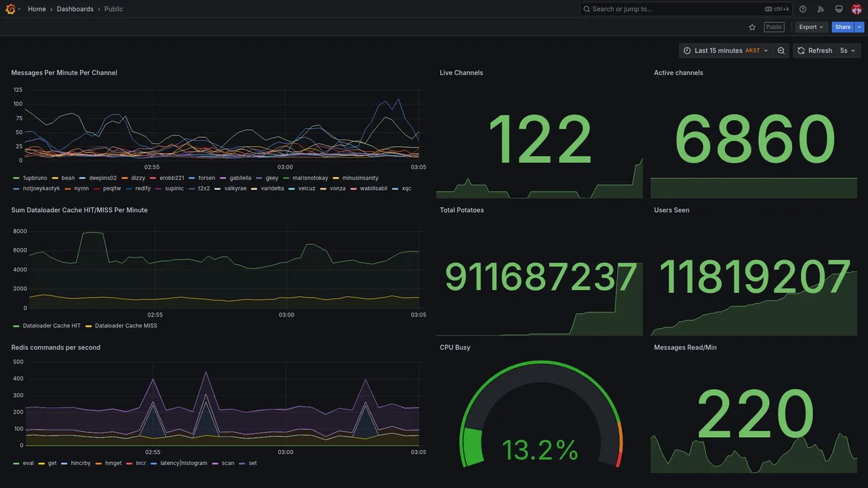Toggle the hincrby series in Redis legend
868x488 pixels.
(75, 464)
